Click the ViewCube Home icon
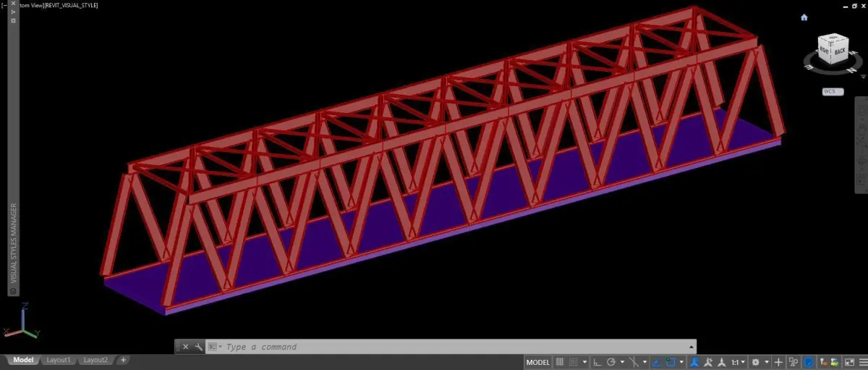 tap(804, 17)
